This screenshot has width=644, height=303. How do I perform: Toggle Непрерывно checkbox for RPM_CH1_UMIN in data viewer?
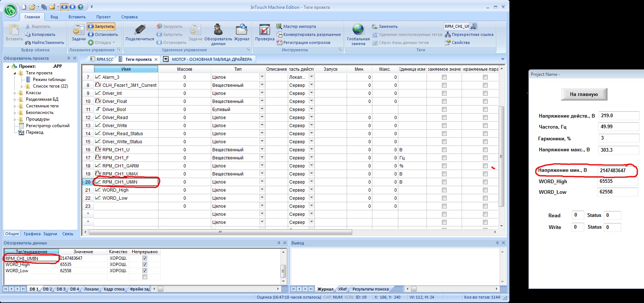pos(145,258)
